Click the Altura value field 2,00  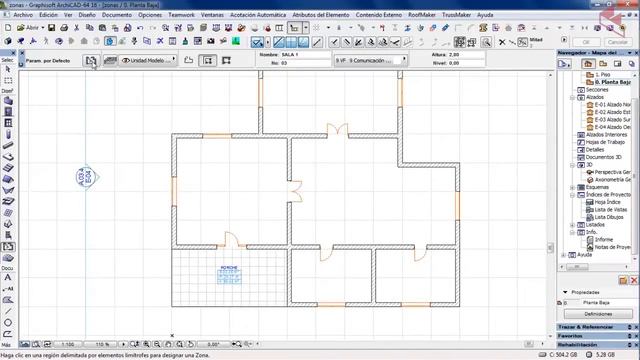pyautogui.click(x=466, y=54)
